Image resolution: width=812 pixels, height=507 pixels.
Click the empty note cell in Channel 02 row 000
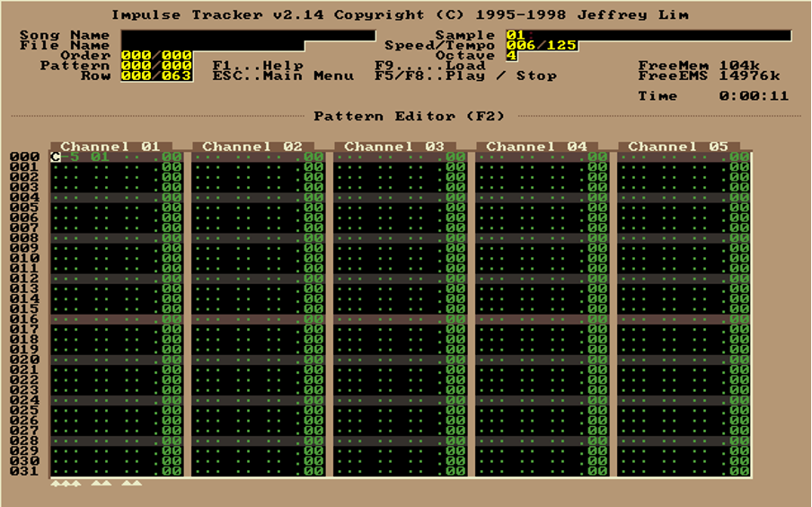coord(207,156)
